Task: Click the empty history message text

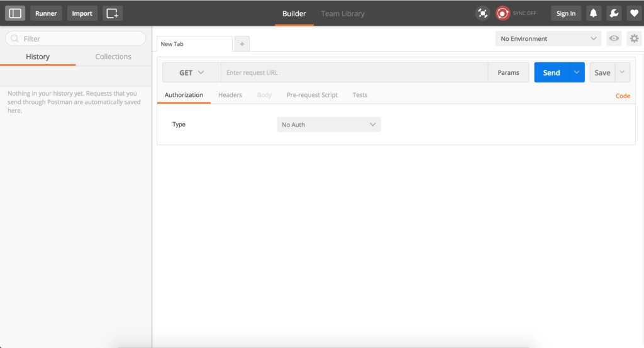Action: coord(74,102)
